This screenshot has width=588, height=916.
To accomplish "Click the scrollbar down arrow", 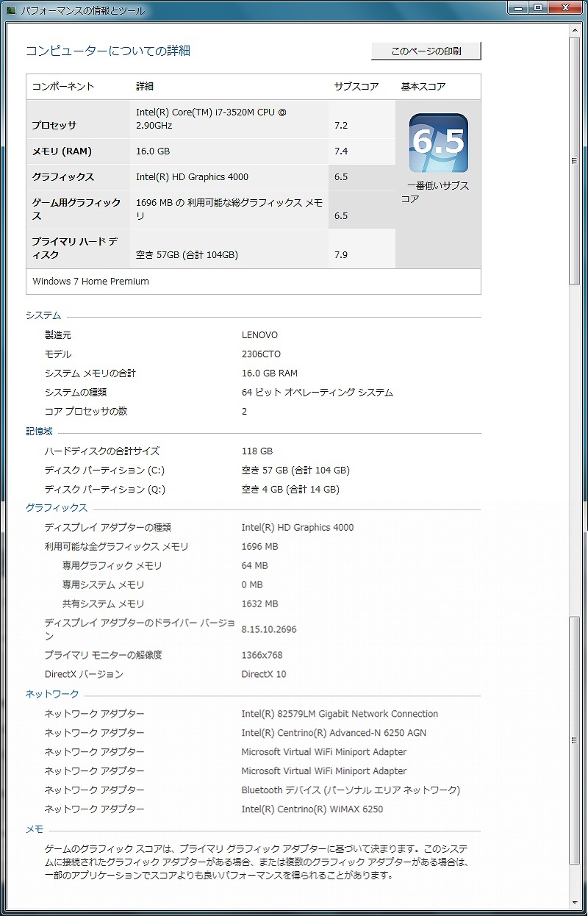I will coord(575,904).
